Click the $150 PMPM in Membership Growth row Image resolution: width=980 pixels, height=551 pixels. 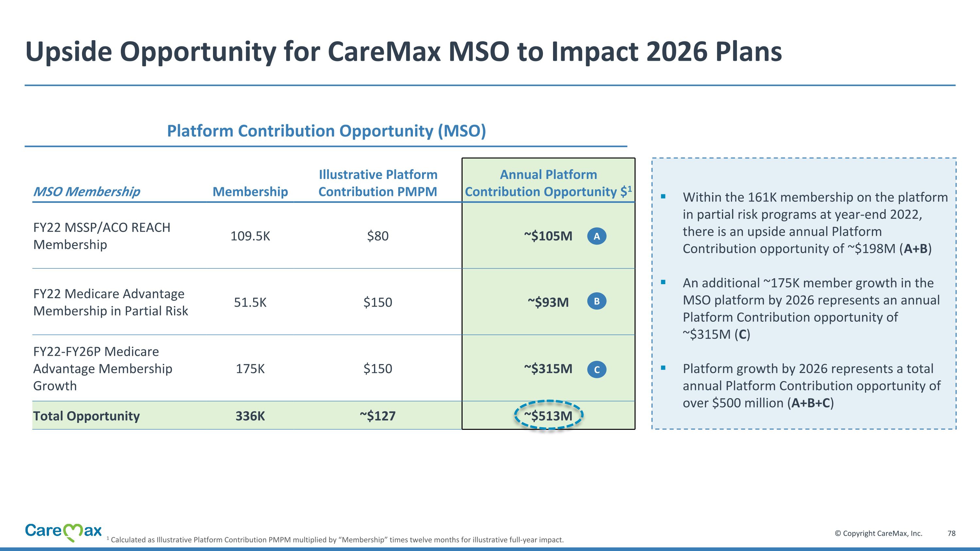click(x=378, y=368)
